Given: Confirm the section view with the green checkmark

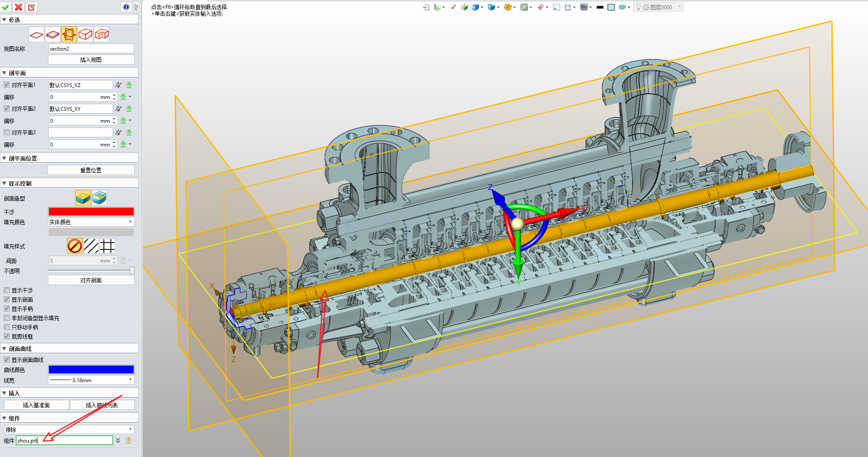Looking at the screenshot, I should [x=6, y=7].
